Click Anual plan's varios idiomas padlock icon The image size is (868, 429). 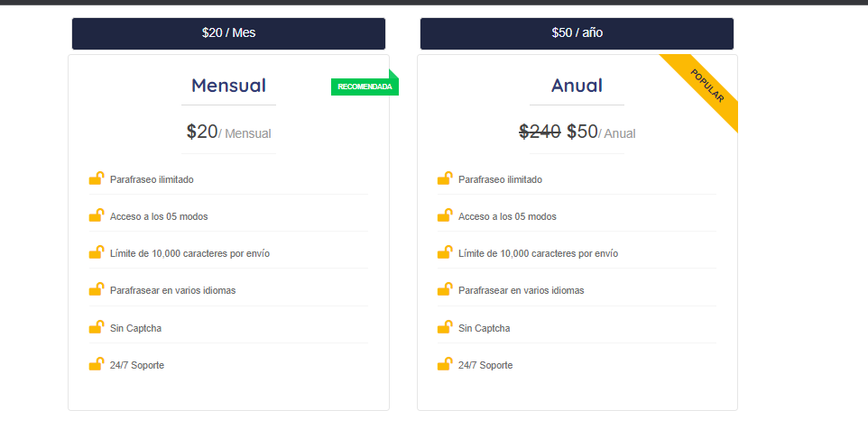(x=445, y=289)
